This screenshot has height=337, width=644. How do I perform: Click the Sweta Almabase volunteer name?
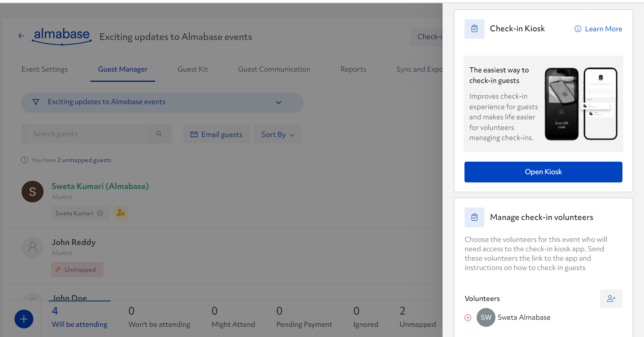point(524,317)
